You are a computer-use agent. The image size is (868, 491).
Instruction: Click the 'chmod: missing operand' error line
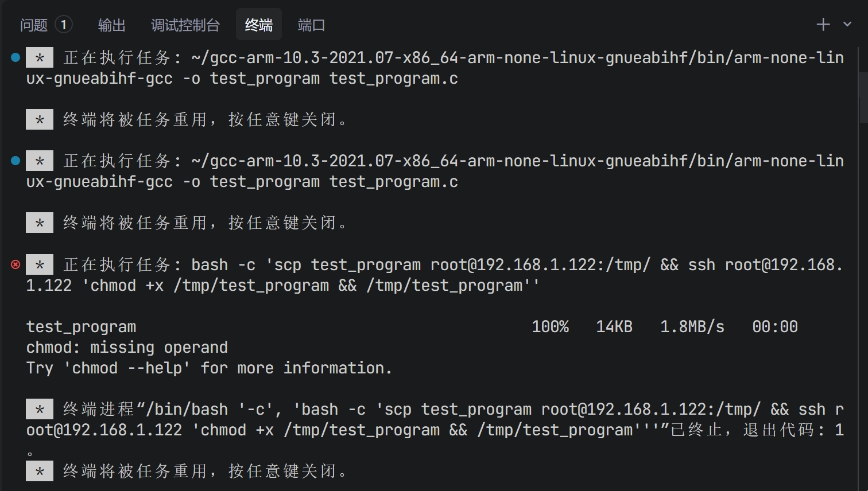pos(127,348)
